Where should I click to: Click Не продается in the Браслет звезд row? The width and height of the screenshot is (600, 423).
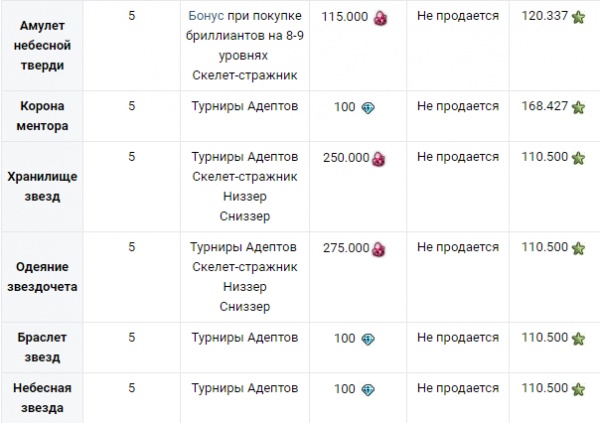point(458,338)
